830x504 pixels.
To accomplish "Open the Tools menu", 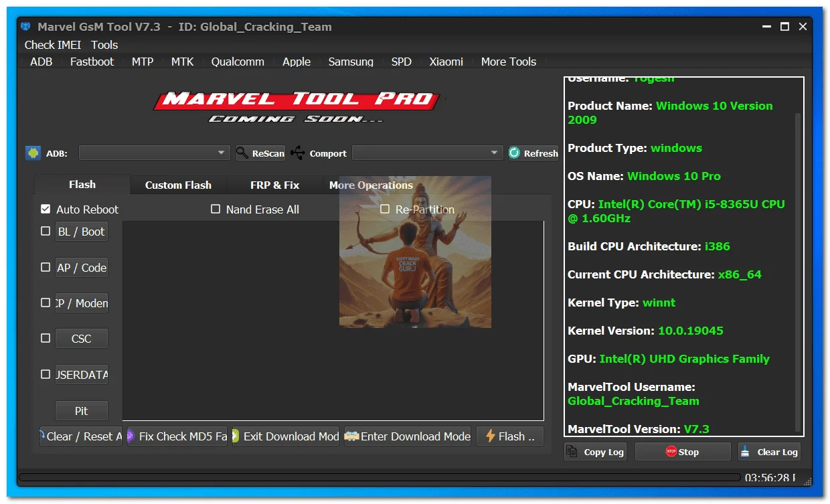I will point(104,45).
